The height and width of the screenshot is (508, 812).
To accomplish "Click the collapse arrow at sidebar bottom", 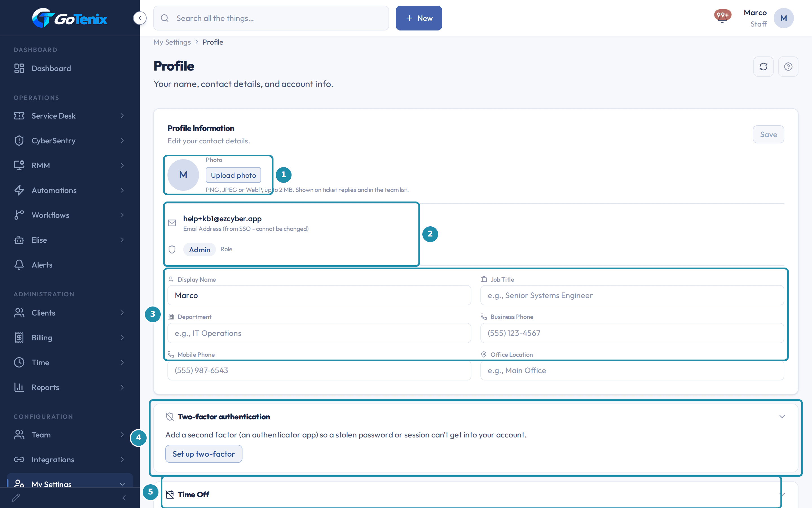I will pyautogui.click(x=124, y=498).
